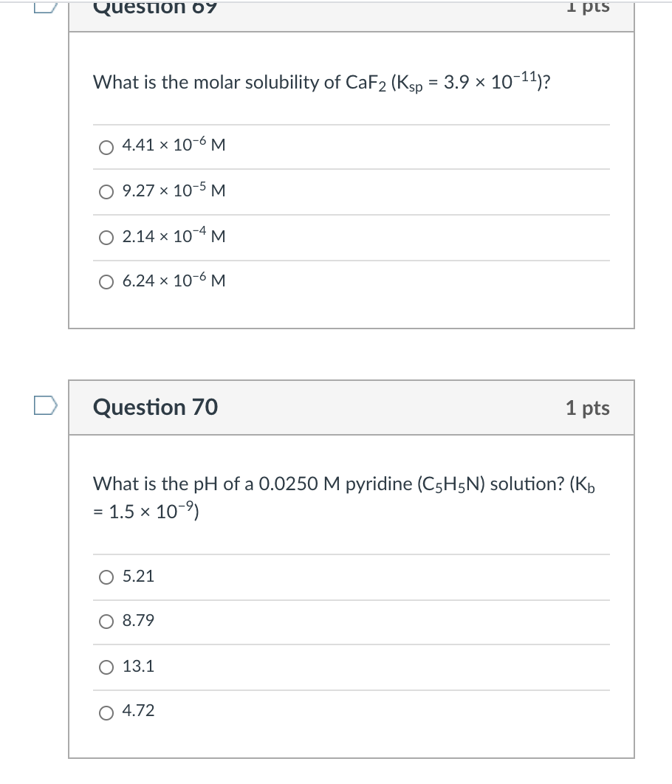Click the 1 pts label of Question 70
Viewport: 672px width, 784px height.
coord(587,408)
